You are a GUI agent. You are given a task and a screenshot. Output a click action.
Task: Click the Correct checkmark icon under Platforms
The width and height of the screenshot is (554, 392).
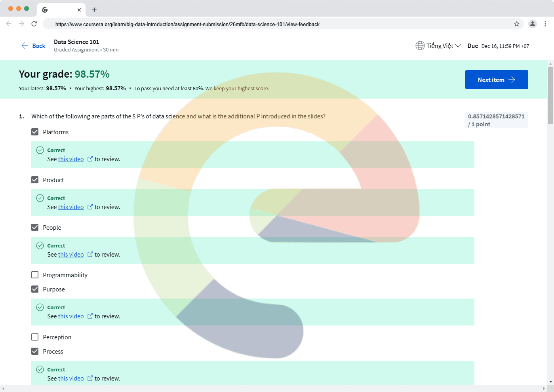40,150
